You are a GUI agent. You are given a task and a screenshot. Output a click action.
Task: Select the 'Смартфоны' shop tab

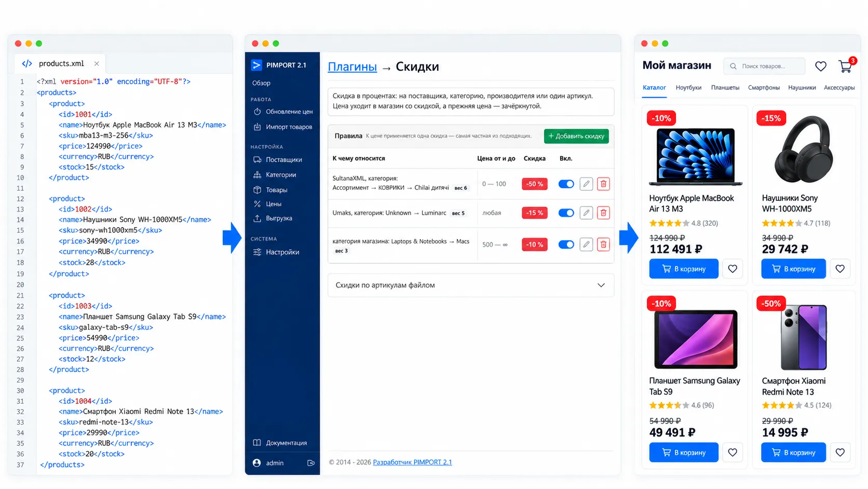tap(764, 87)
